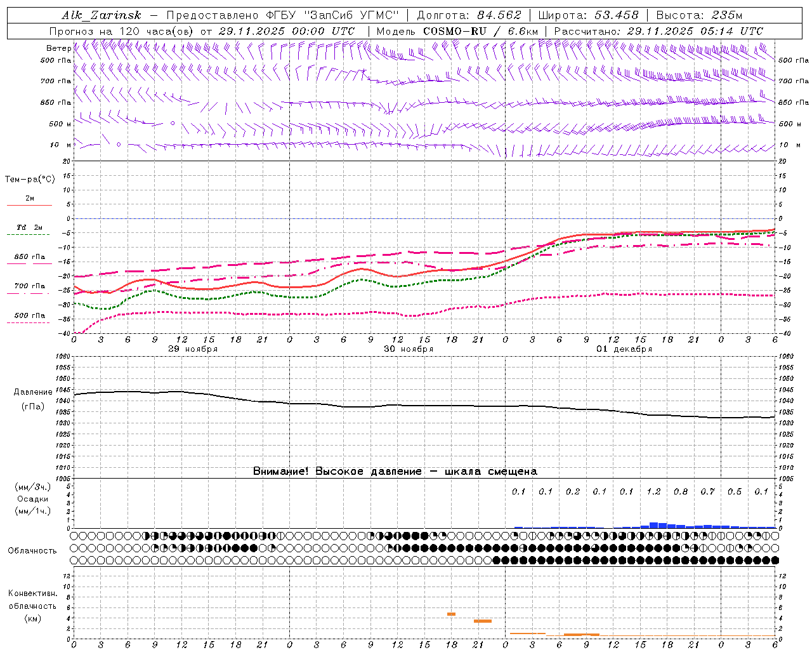Select the Осадки precipitation label
This screenshot has width=812, height=650.
tap(33, 499)
